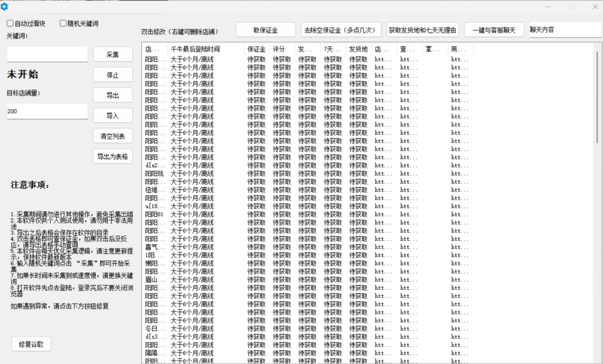
Task: Click the 停止 button
Action: point(112,75)
